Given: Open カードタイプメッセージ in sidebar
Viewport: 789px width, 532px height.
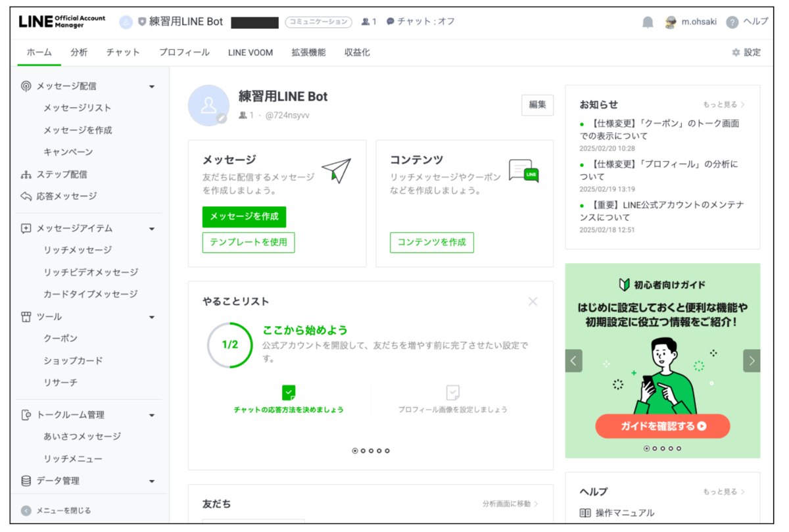Looking at the screenshot, I should tap(91, 295).
